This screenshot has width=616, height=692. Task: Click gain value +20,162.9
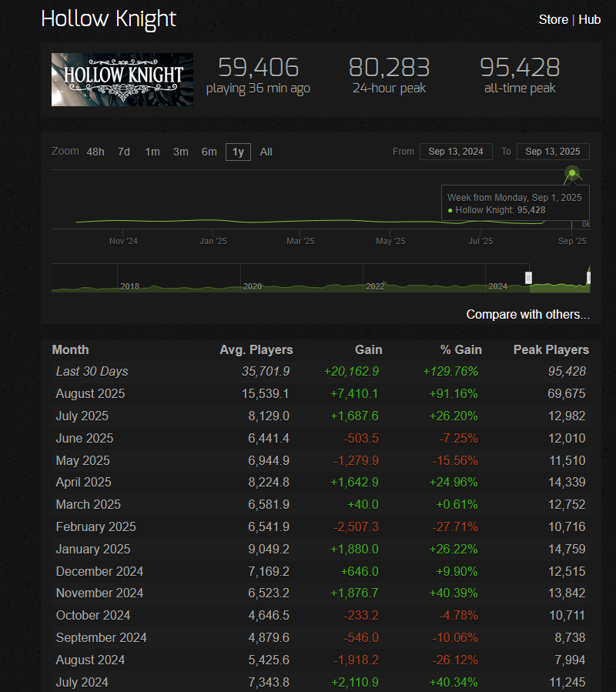(351, 371)
